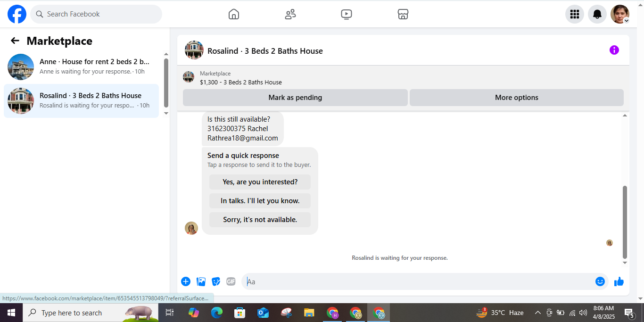Click the Aa message input field

tap(417, 281)
